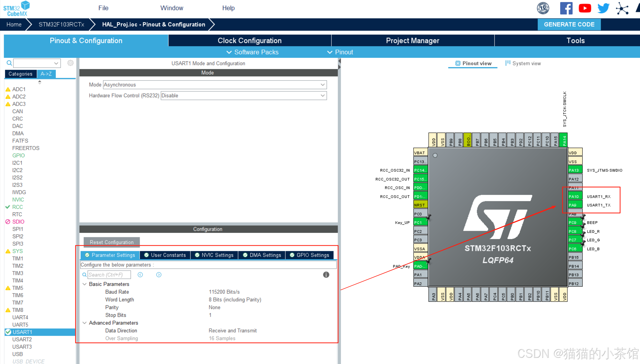Switch to System view
Image resolution: width=640 pixels, height=364 pixels.
523,63
